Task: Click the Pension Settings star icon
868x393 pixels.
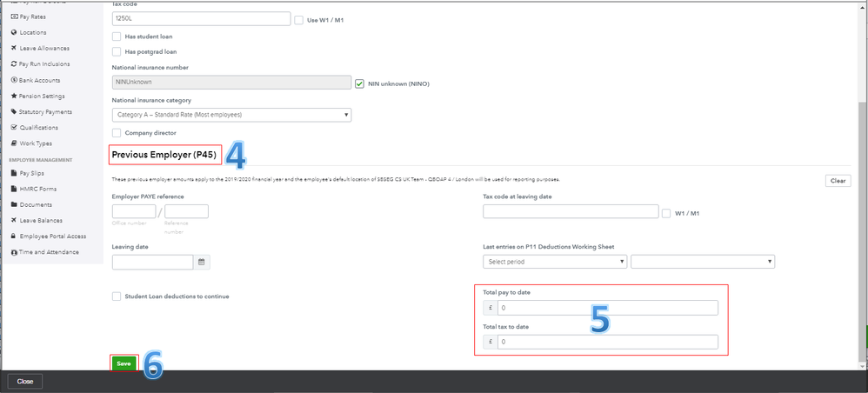Action: click(x=15, y=96)
